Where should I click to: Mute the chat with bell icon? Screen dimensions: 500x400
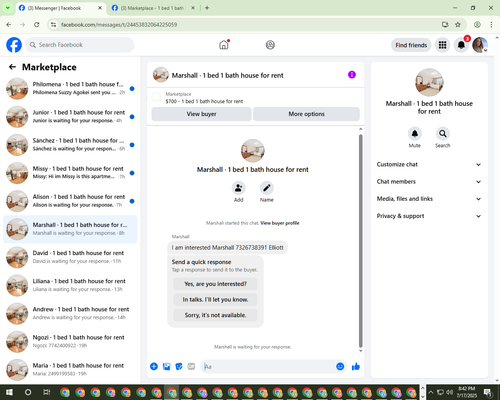[414, 134]
